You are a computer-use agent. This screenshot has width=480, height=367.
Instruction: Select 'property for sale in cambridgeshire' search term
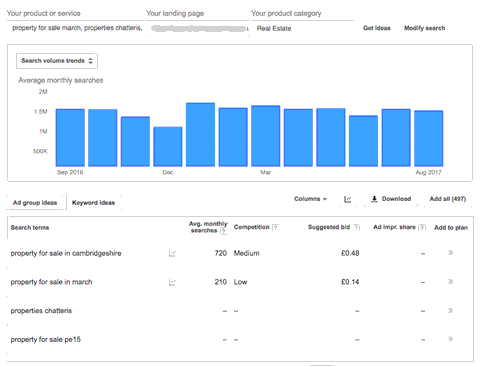click(66, 253)
